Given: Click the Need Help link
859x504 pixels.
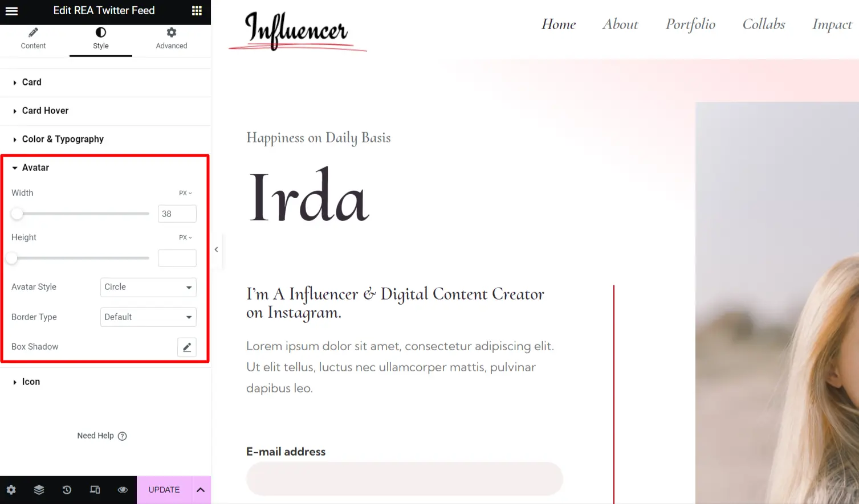Looking at the screenshot, I should tap(95, 436).
